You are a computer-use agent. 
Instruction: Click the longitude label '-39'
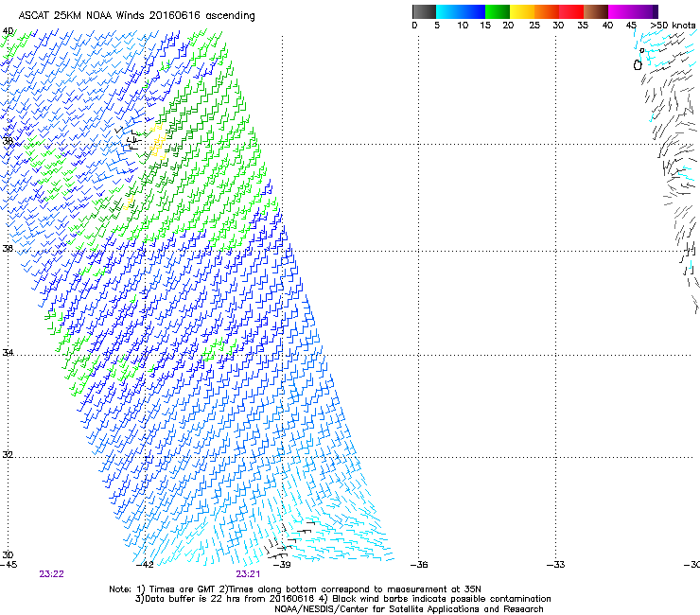point(281,565)
